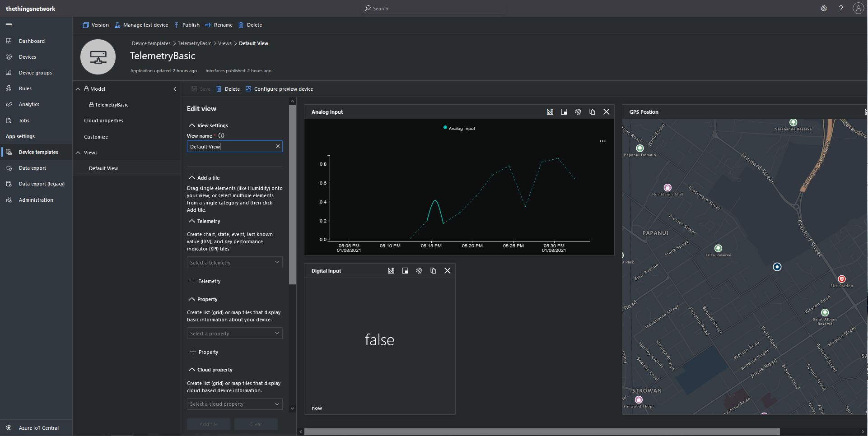The height and width of the screenshot is (436, 868).
Task: Click the View name info icon
Action: [x=221, y=136]
